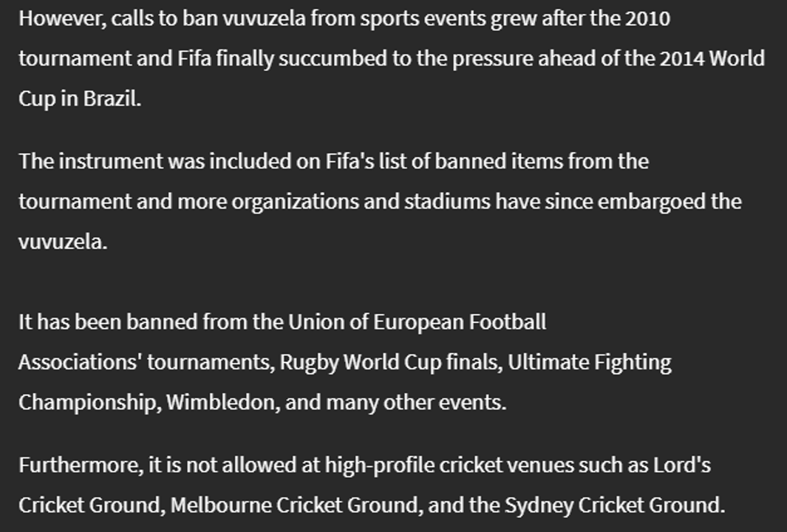Click the text 'and many other events.'
The image size is (787, 532).
[x=396, y=403]
